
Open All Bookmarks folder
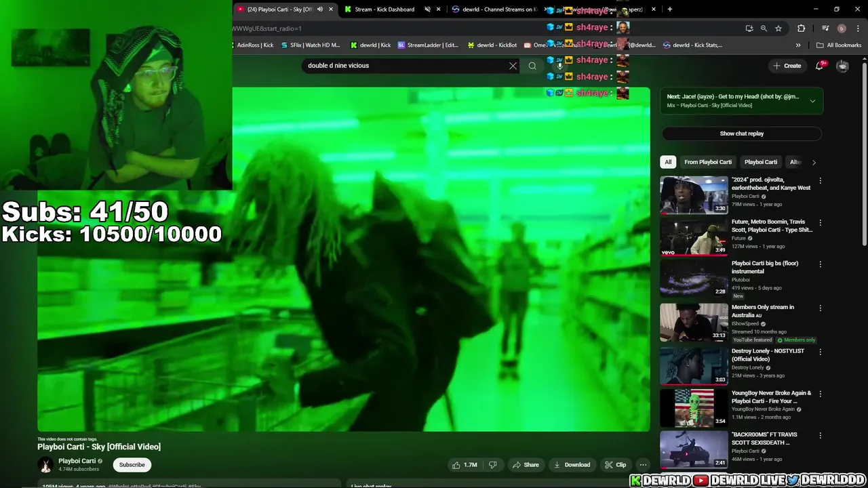point(839,45)
